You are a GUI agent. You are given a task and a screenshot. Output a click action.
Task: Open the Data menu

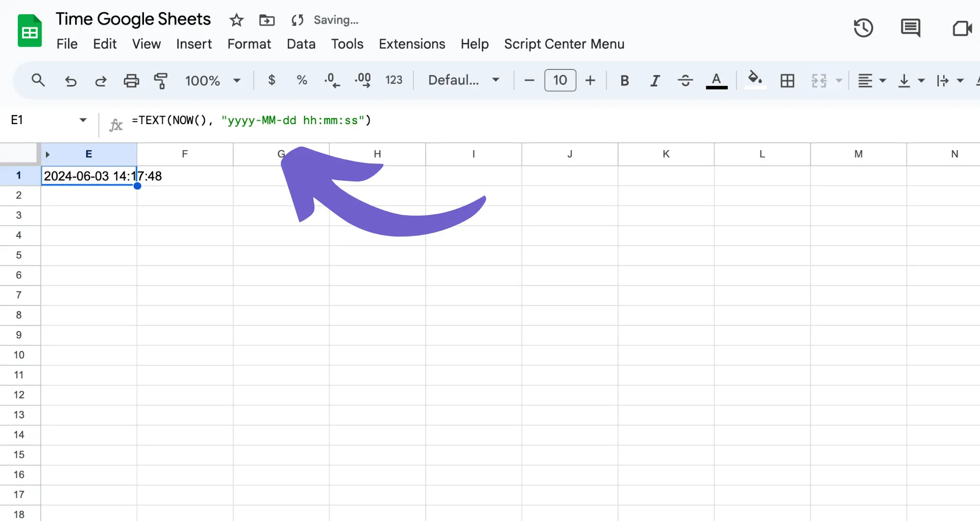[x=301, y=44]
